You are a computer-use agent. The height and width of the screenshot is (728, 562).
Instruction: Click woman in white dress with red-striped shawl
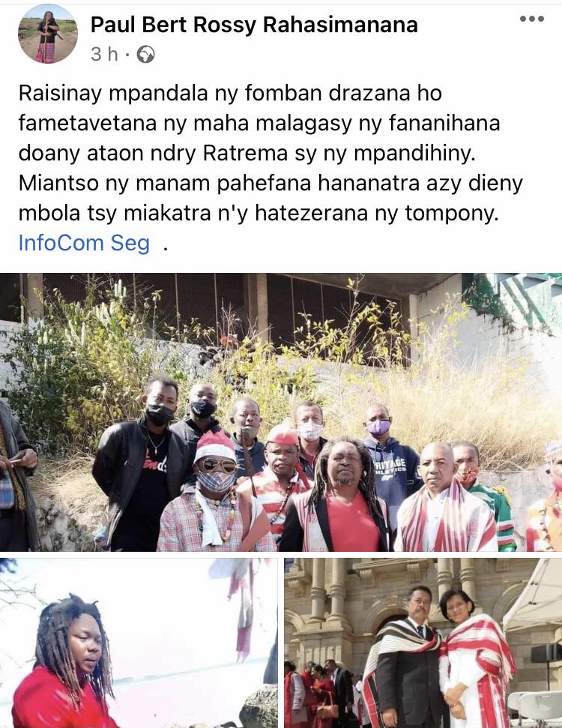(x=475, y=659)
